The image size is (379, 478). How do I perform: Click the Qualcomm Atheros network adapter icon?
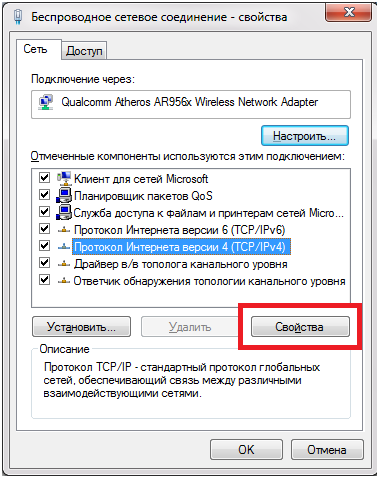pyautogui.click(x=46, y=103)
